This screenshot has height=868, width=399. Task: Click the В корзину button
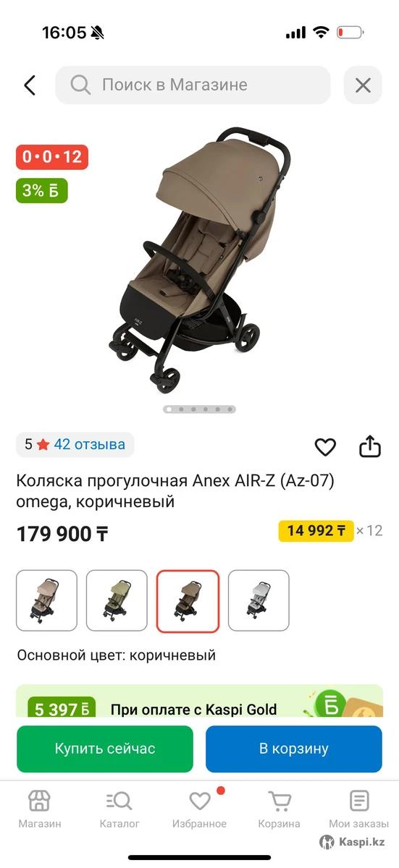[x=294, y=749]
